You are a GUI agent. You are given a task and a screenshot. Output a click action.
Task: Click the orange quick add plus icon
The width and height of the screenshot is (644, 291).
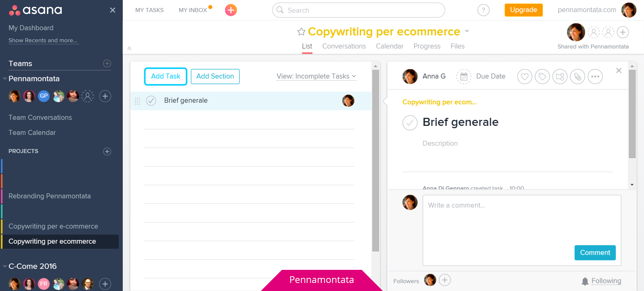(231, 10)
